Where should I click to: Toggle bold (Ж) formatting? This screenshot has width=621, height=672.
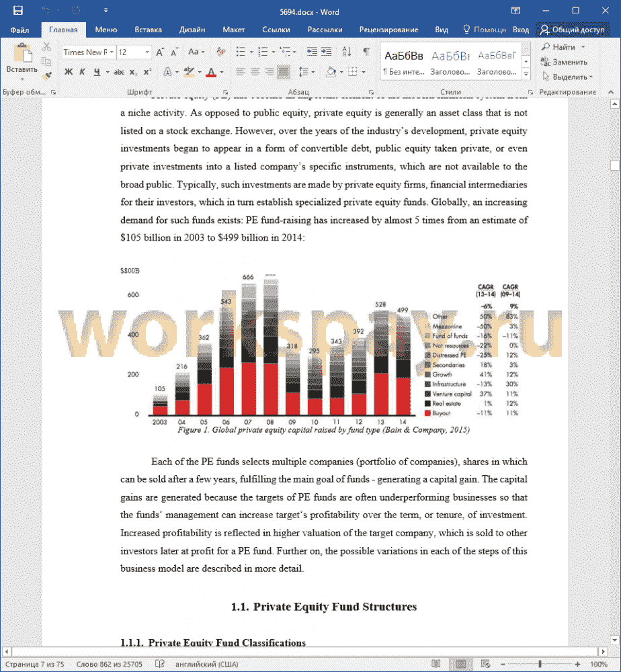[x=69, y=72]
